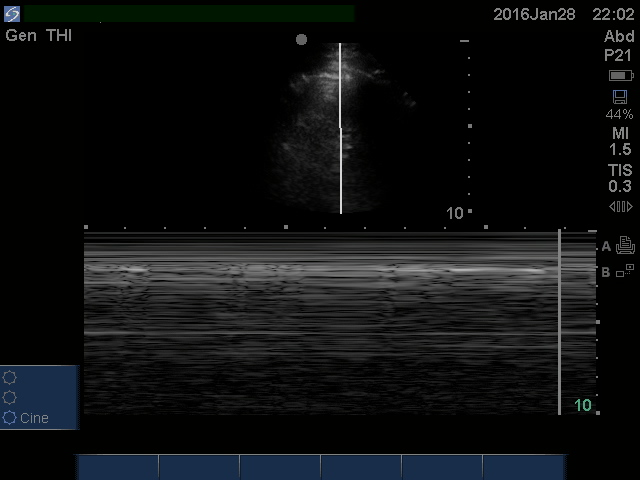Click the network transfer icon beside B
Image resolution: width=640 pixels, height=480 pixels.
tap(625, 270)
